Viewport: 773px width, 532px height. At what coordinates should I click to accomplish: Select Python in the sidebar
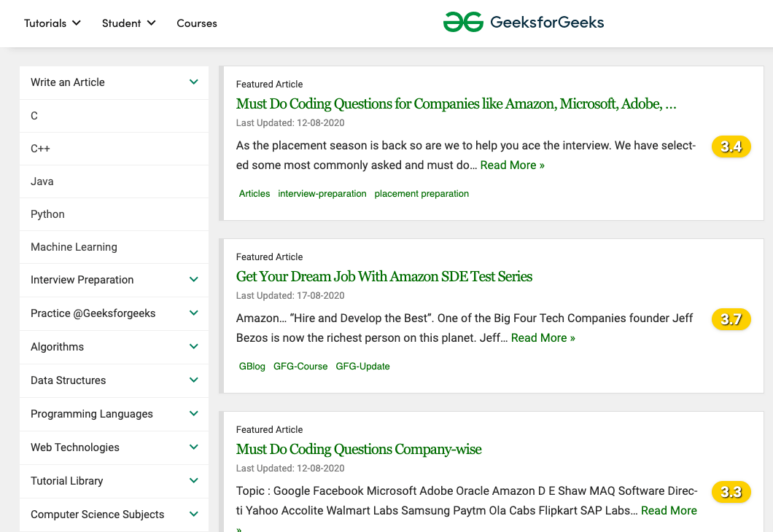click(x=47, y=214)
